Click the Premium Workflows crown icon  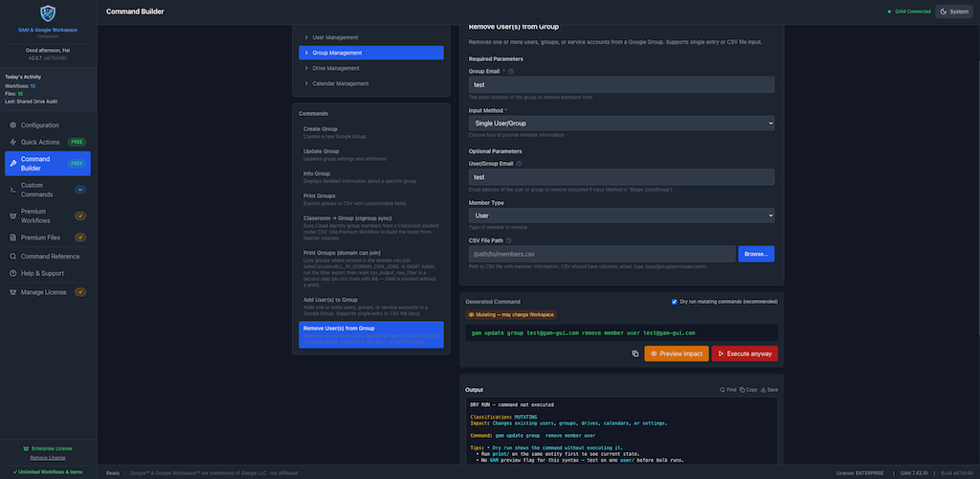[13, 216]
